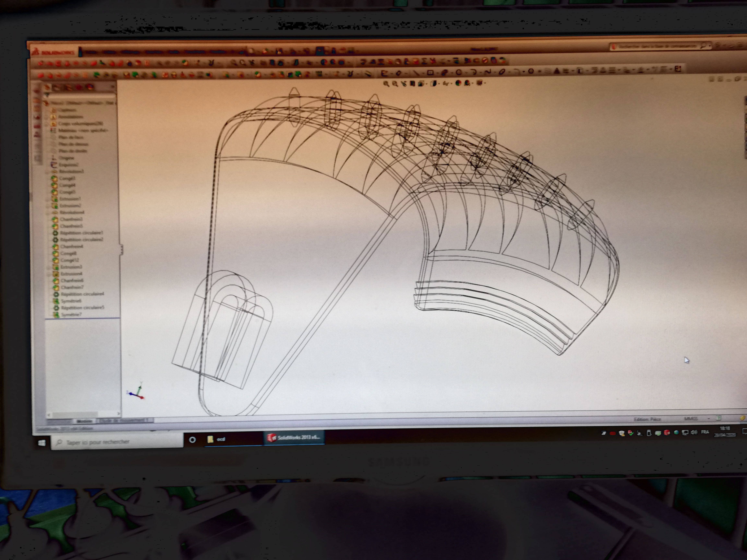Select the Circle sketch tool
Viewport: 747px width, 560px height.
(459, 73)
